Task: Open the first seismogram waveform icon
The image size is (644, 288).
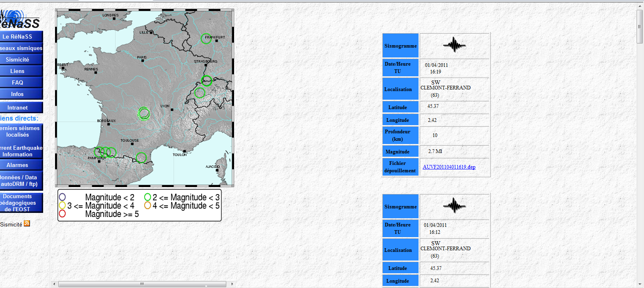Action: pos(454,45)
